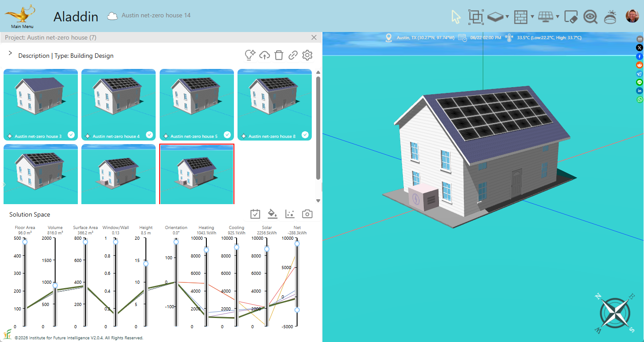Open the heliodon sun dome icon
The height and width of the screenshot is (342, 644).
610,17
